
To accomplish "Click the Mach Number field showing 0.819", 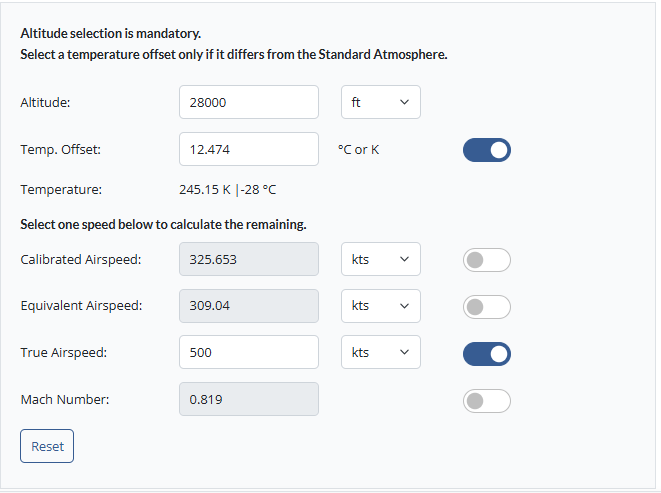I will click(x=249, y=399).
